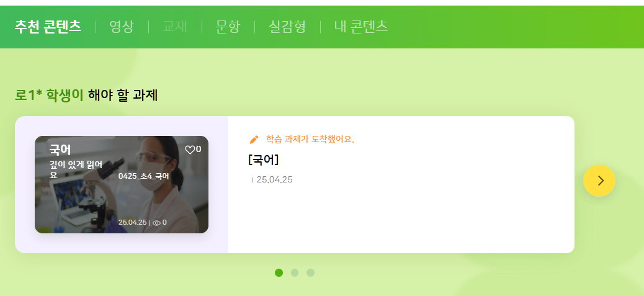
Task: Select the second pagination dot
Action: point(295,272)
